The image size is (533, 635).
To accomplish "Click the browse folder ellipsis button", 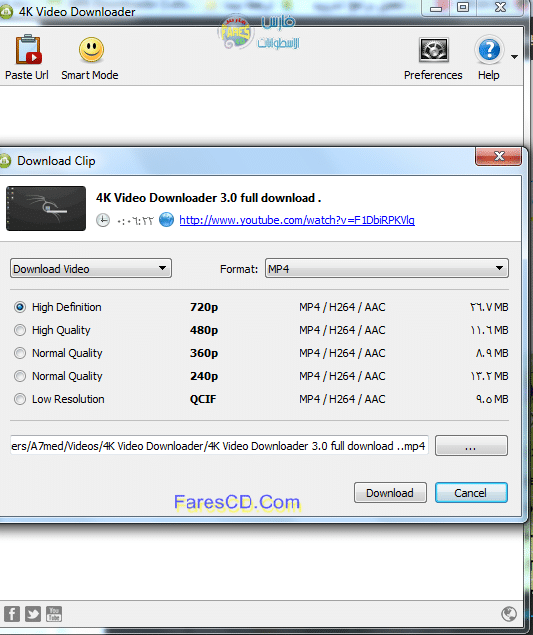I will coord(471,445).
